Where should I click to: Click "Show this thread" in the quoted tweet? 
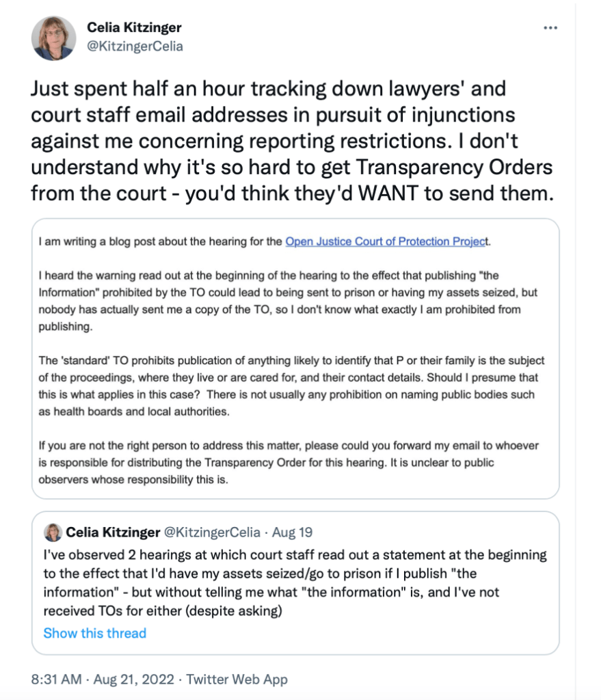94,633
